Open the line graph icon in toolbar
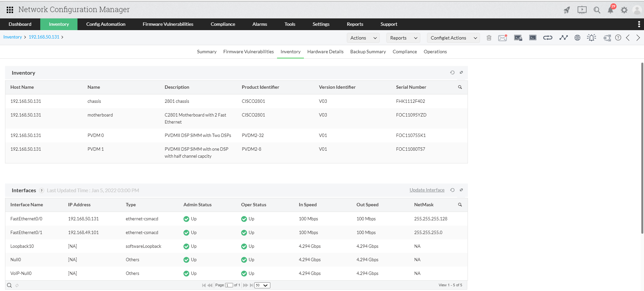This screenshot has height=291, width=644. coord(563,38)
